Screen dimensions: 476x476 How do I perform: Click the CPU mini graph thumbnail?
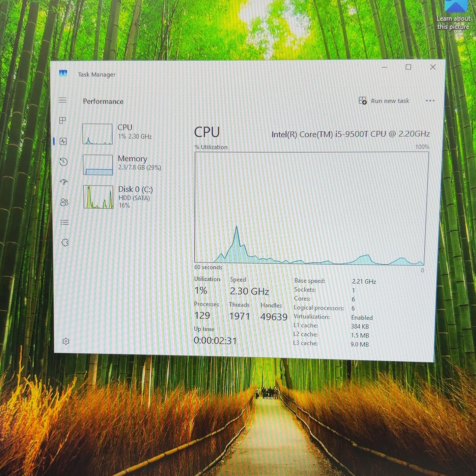[97, 134]
